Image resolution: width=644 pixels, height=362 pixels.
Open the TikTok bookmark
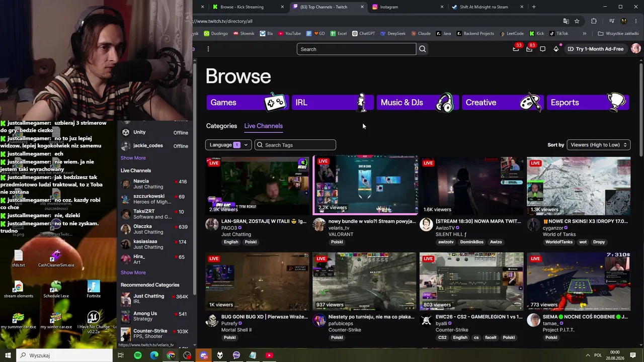(x=558, y=34)
